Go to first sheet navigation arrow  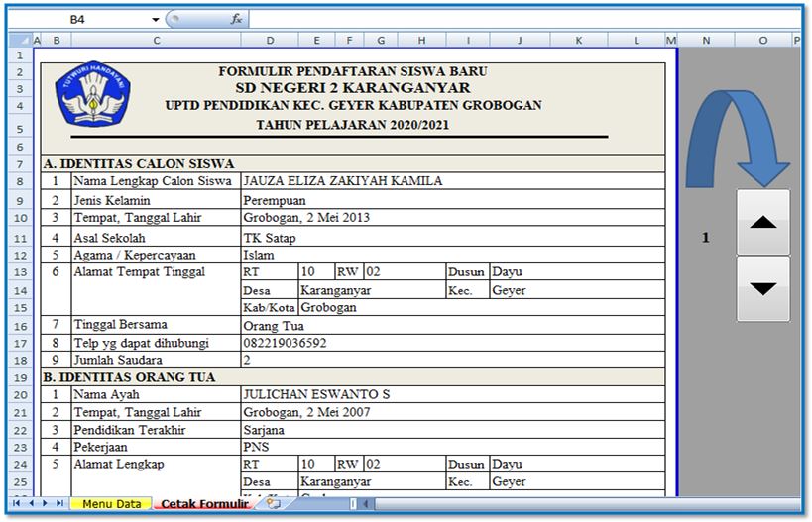17,503
